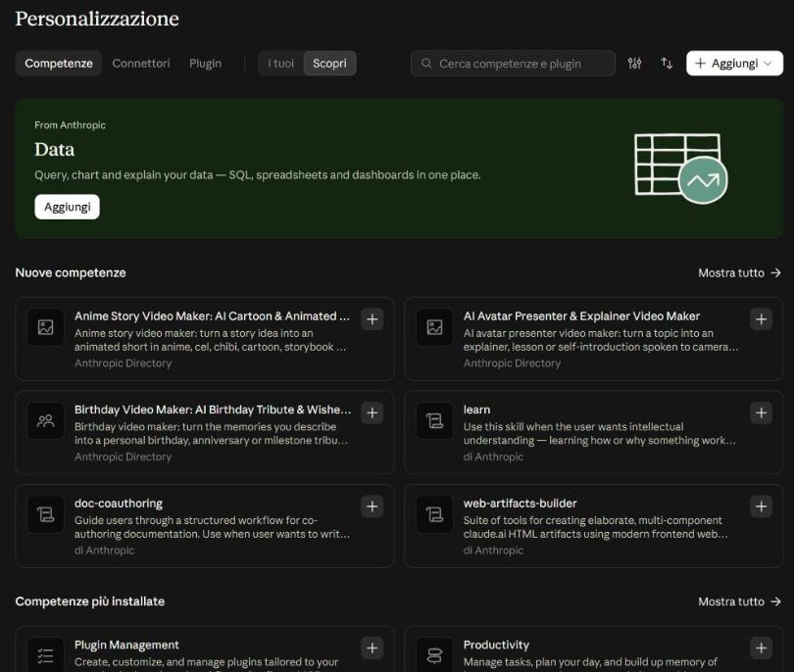Viewport: 794px width, 672px height.
Task: Click the Anime Story Video Maker image icon
Action: (45, 327)
